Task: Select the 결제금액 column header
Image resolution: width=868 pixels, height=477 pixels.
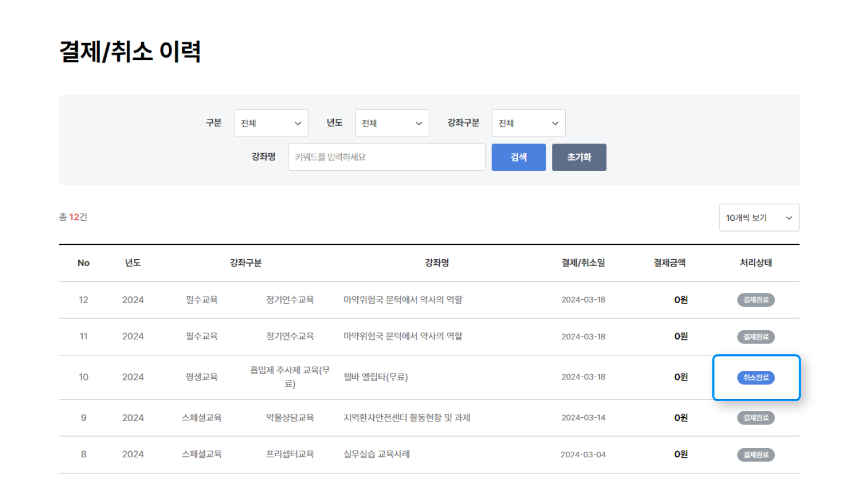Action: [x=670, y=263]
